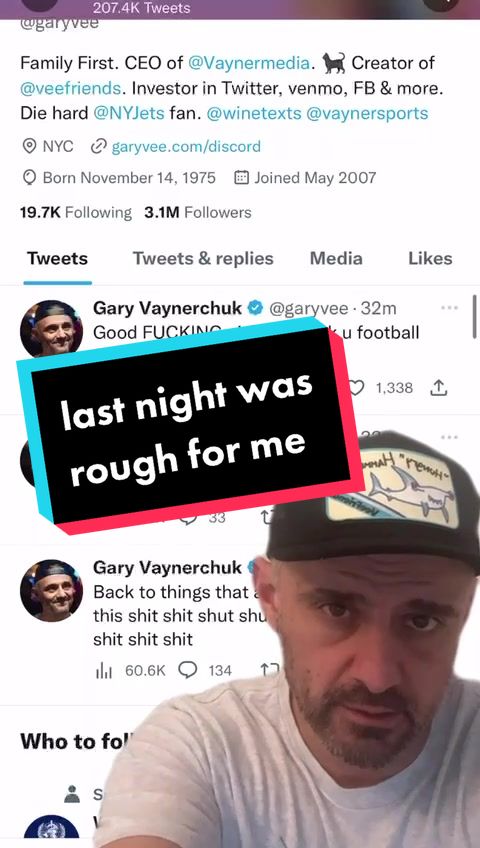
Task: Open the @veefriends mention link
Action: [x=70, y=88]
